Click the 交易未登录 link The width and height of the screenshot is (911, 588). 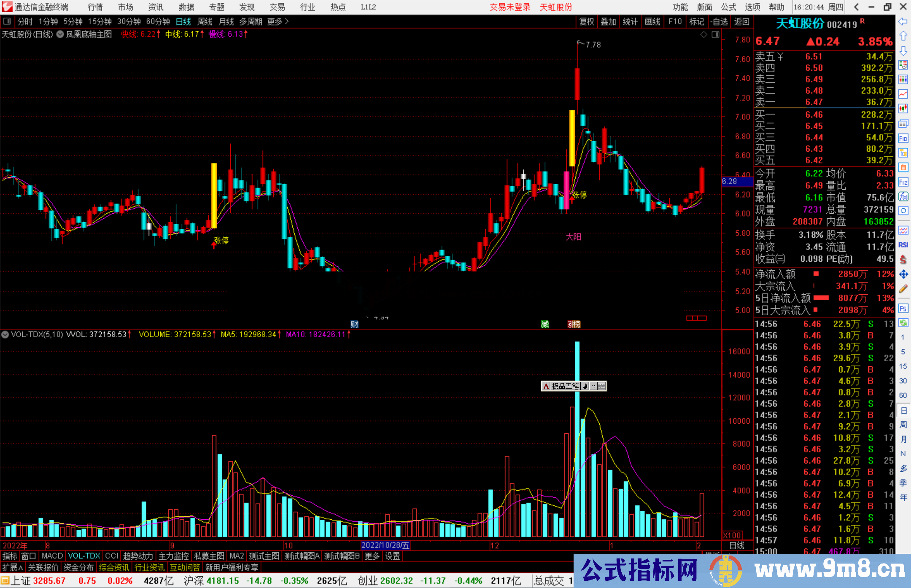click(x=510, y=7)
